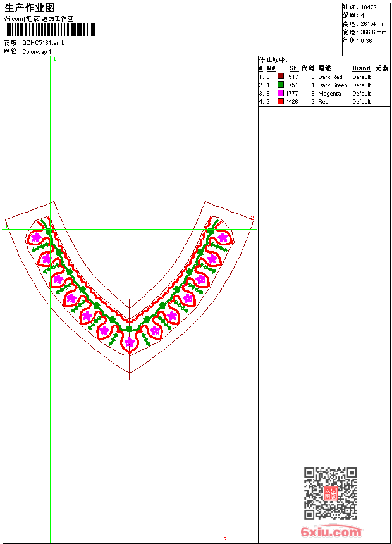Select code 6 in Magenta row
The image size is (392, 544).
(x=313, y=94)
